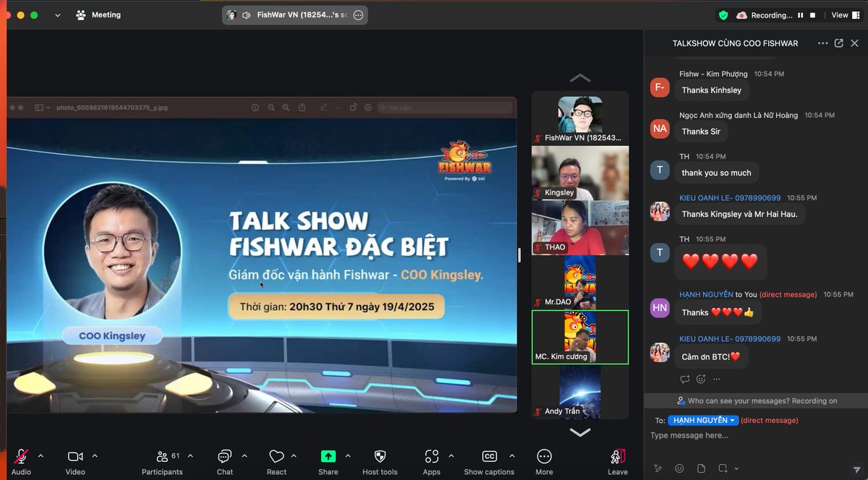This screenshot has width=868, height=480.
Task: Add emoji reaction to last message
Action: click(x=701, y=379)
